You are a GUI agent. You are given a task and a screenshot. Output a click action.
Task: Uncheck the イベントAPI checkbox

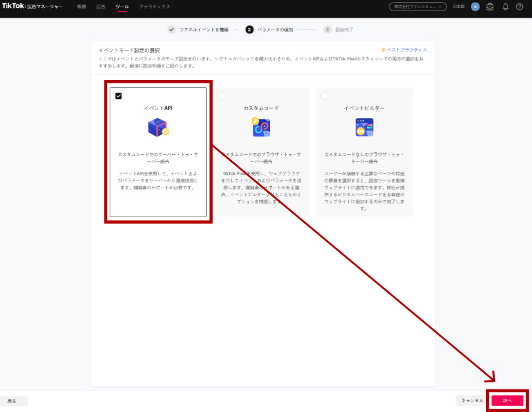click(x=118, y=94)
